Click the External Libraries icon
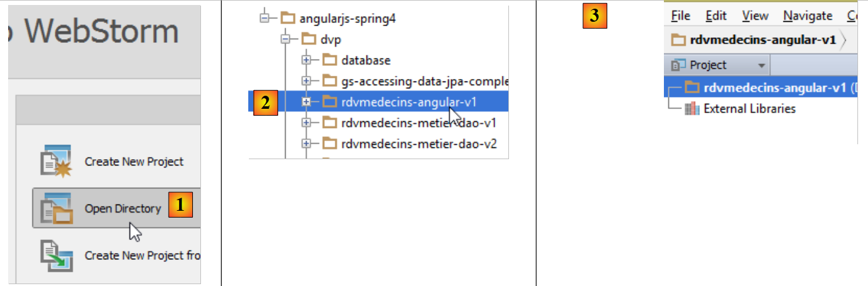 (x=691, y=109)
